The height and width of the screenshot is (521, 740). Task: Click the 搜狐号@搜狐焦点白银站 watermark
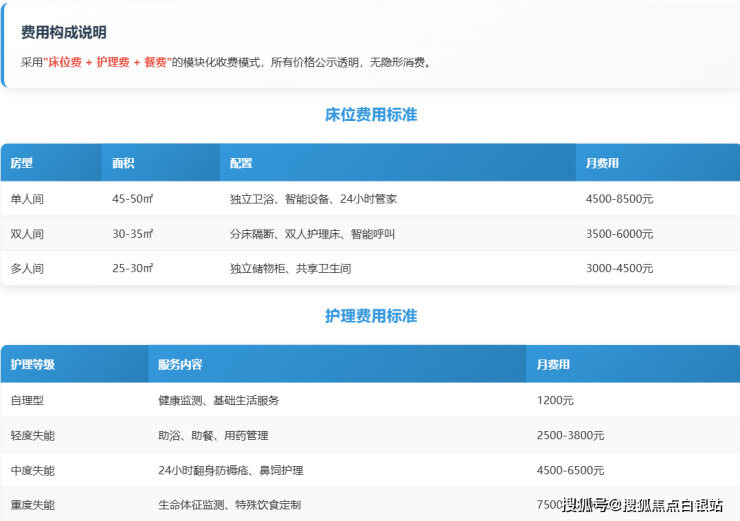click(641, 505)
